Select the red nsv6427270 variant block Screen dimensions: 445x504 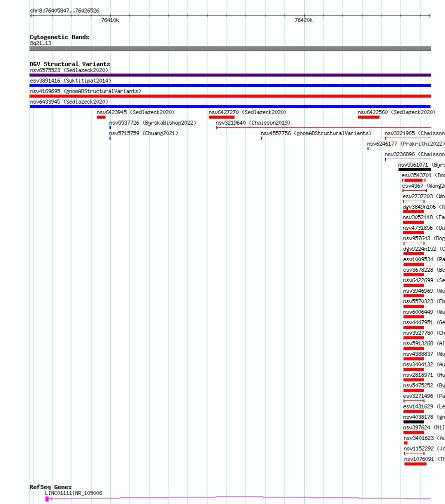[x=221, y=117]
